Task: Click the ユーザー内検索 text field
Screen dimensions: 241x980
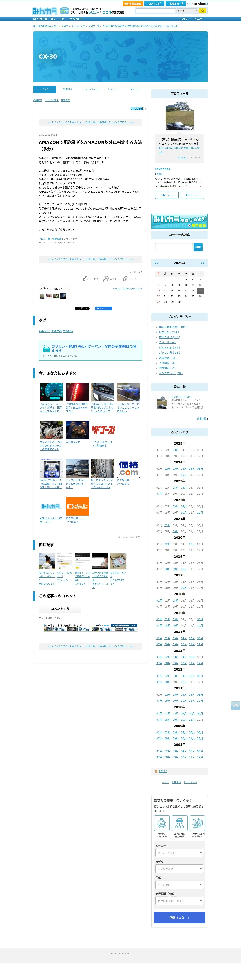Action: pos(174,247)
